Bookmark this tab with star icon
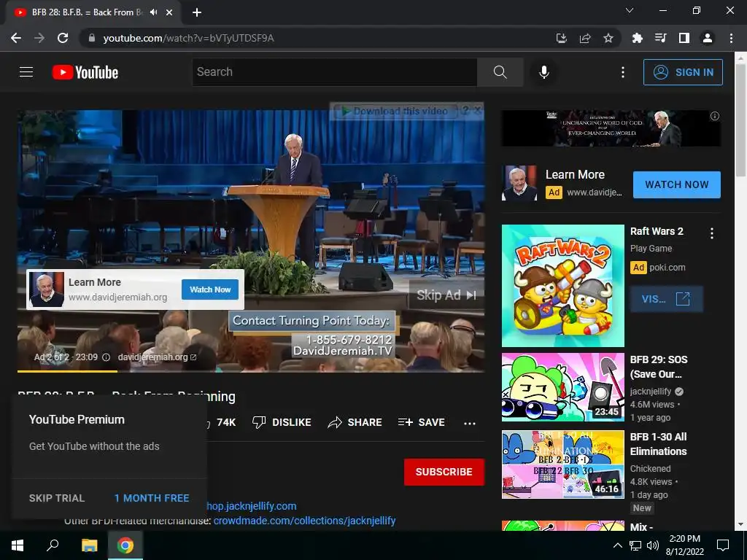Viewport: 747px width, 560px height. tap(608, 38)
